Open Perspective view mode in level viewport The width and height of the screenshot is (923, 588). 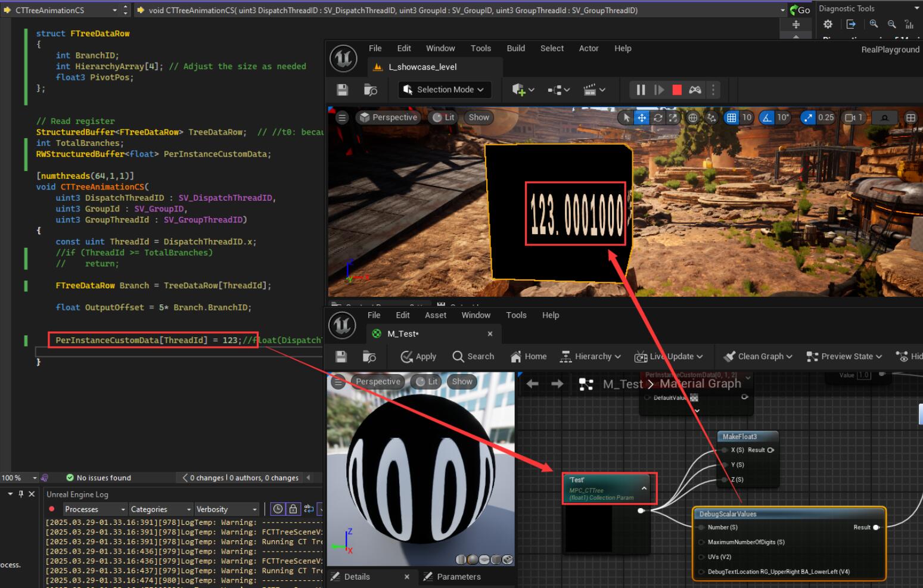tap(389, 117)
